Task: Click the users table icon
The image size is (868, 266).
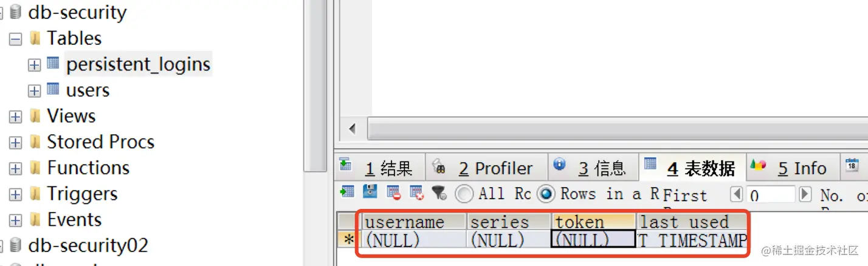Action: 53,89
